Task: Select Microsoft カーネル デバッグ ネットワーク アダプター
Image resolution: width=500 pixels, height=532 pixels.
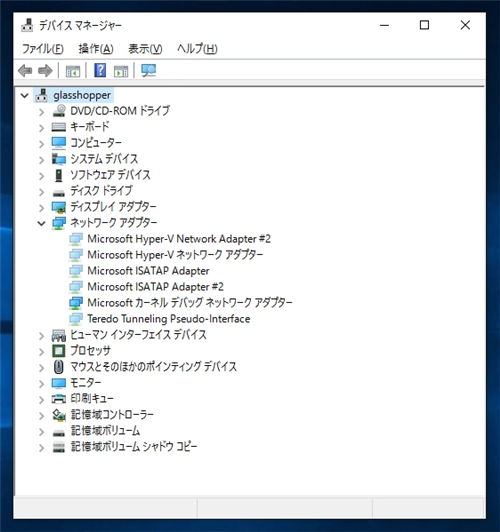Action: click(x=190, y=303)
